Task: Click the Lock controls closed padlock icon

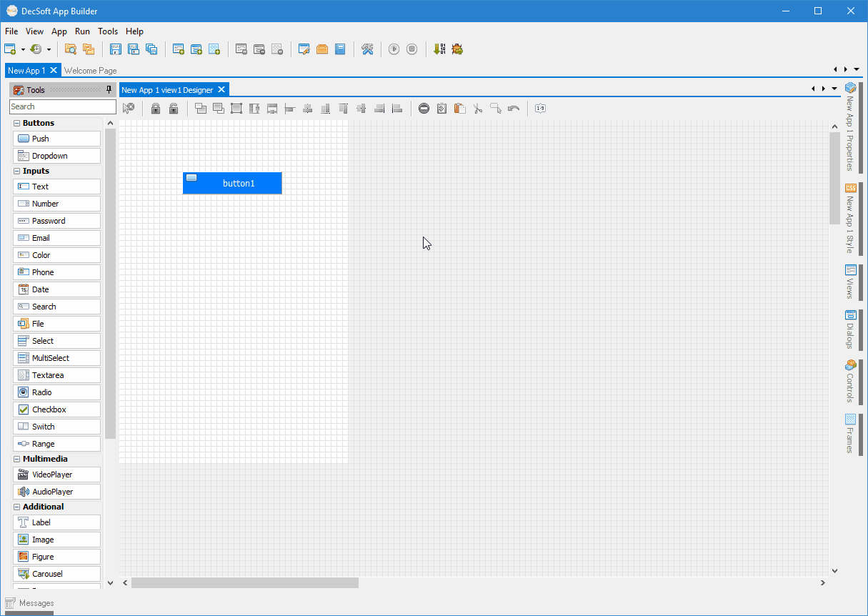Action: 155,109
